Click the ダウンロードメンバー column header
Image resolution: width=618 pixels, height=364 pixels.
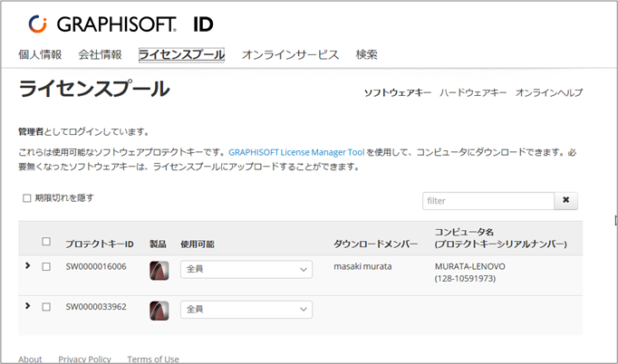[376, 244]
